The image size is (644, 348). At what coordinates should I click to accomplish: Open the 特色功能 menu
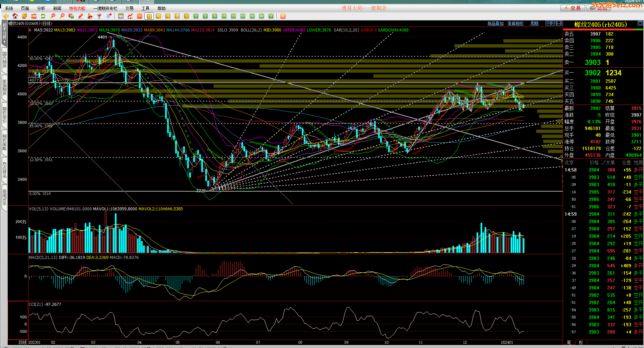(x=77, y=8)
